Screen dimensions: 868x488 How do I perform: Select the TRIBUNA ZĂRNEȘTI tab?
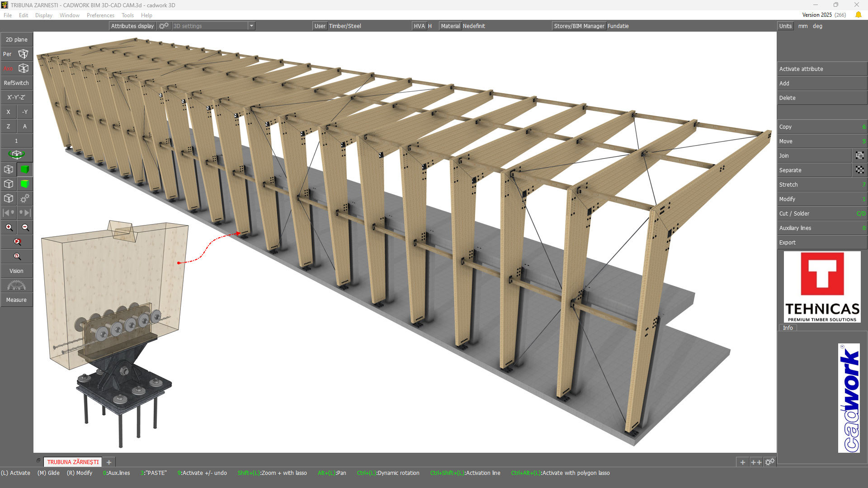[73, 462]
